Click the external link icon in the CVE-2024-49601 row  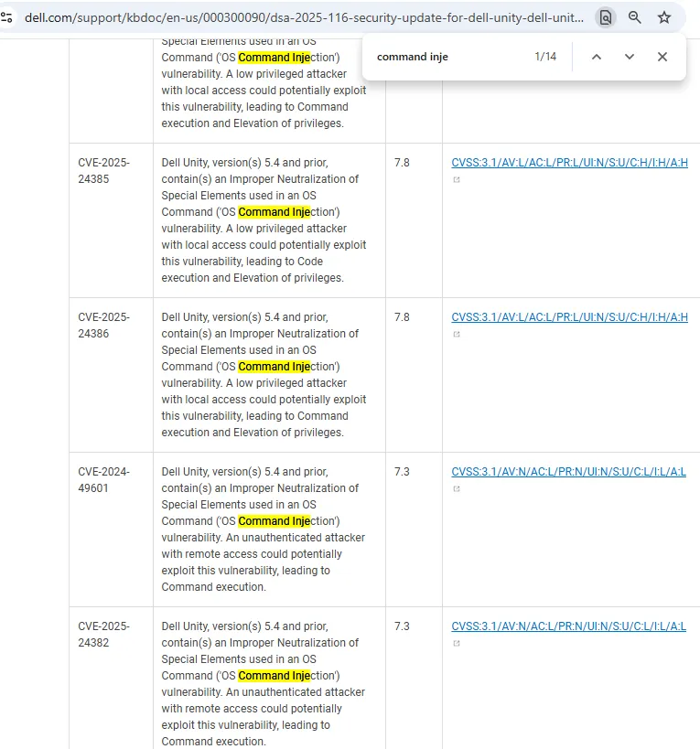(x=457, y=489)
